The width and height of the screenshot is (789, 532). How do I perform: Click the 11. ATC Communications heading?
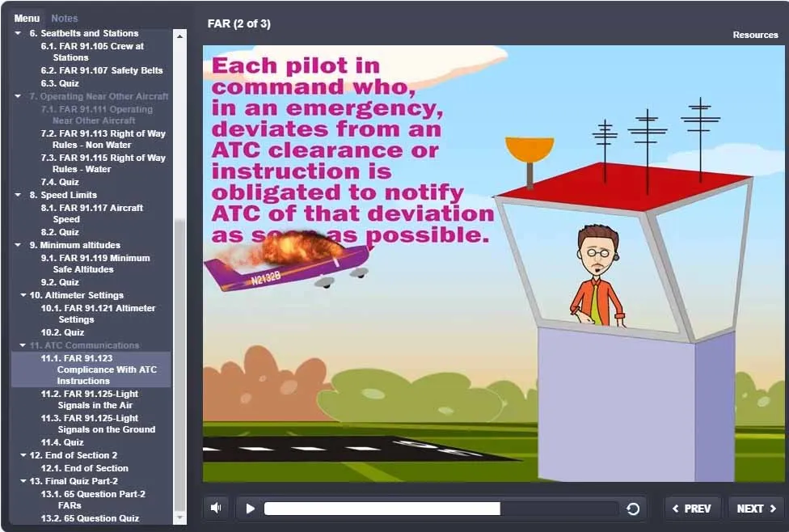(85, 346)
